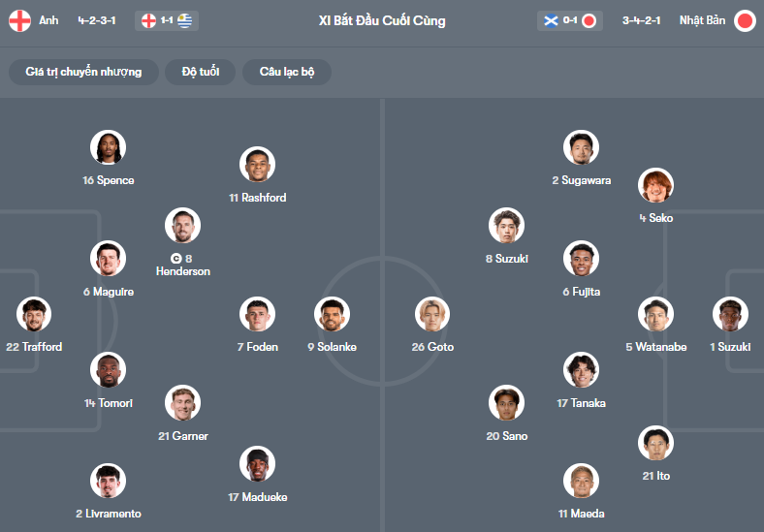Select the Giá trị chuyển nhượng filter
Viewport: 764px width, 532px height.
83,73
